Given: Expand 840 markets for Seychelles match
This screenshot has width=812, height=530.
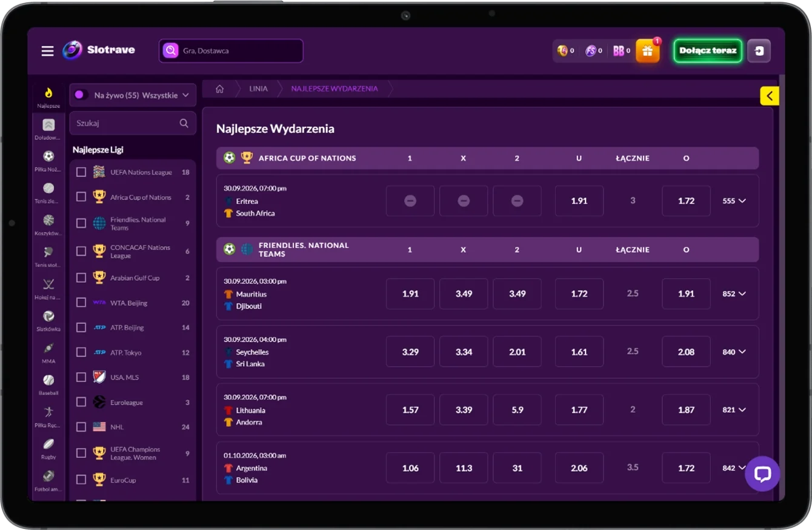Looking at the screenshot, I should coord(734,352).
